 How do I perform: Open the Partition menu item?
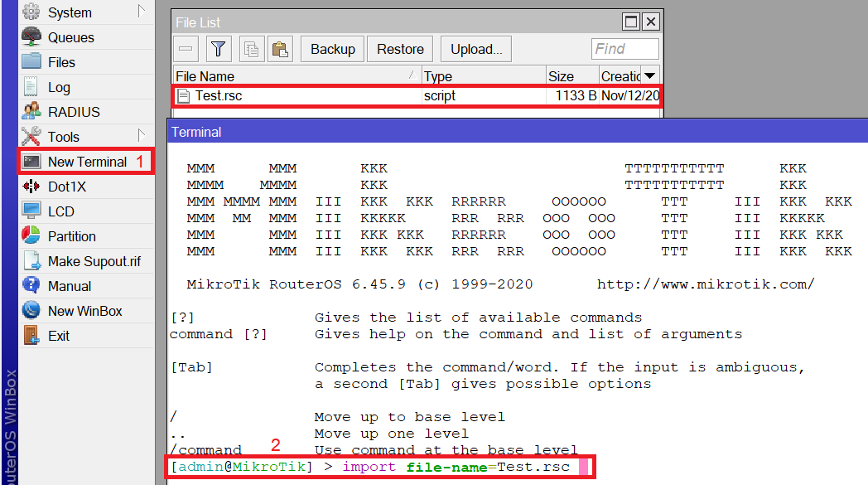(86, 236)
